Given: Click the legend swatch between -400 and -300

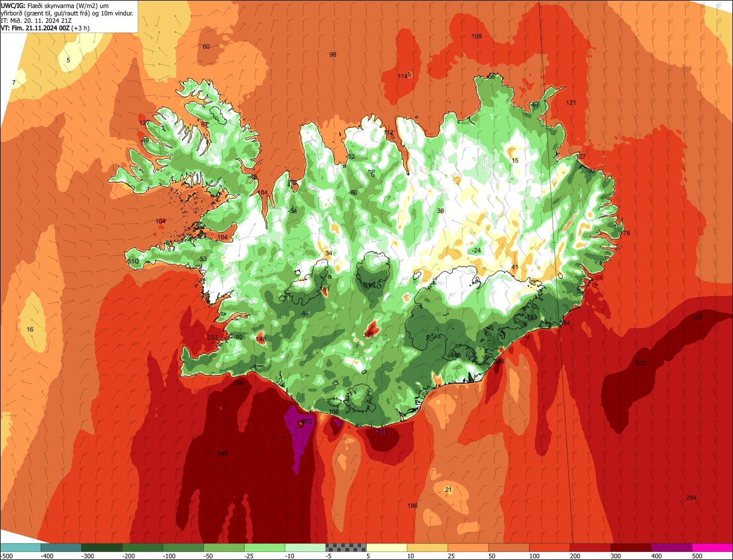Looking at the screenshot, I should (x=61, y=547).
